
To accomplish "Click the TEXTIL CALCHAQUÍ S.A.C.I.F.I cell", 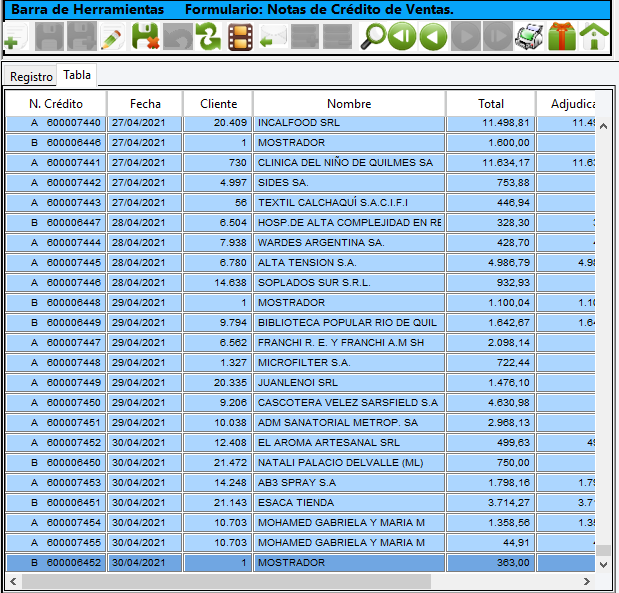I will (x=349, y=203).
